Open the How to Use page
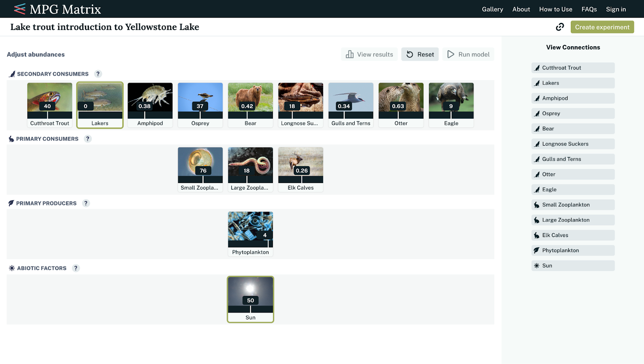The height and width of the screenshot is (364, 644). click(556, 9)
